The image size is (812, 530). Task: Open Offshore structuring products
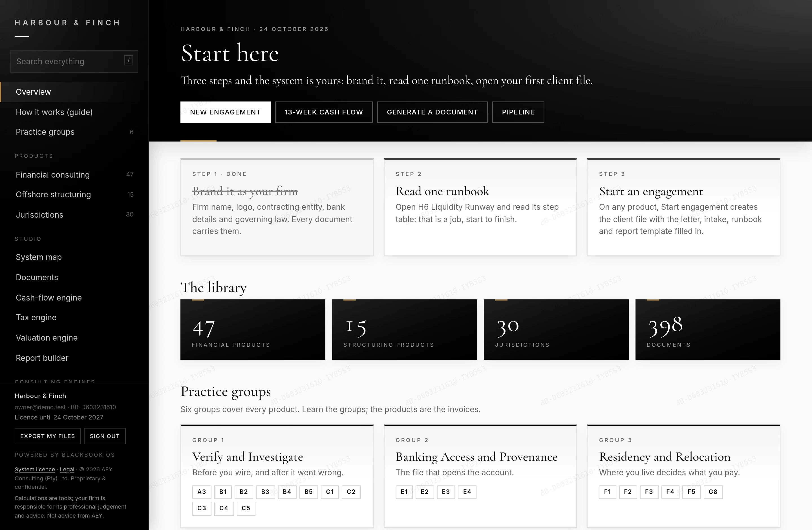(x=74, y=195)
